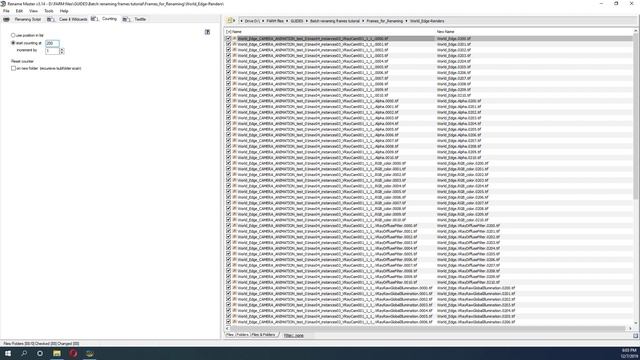The height and width of the screenshot is (360, 640).
Task: Expand the Drive D:\ breadcrumb dropdown arrow
Action: pyautogui.click(x=241, y=21)
